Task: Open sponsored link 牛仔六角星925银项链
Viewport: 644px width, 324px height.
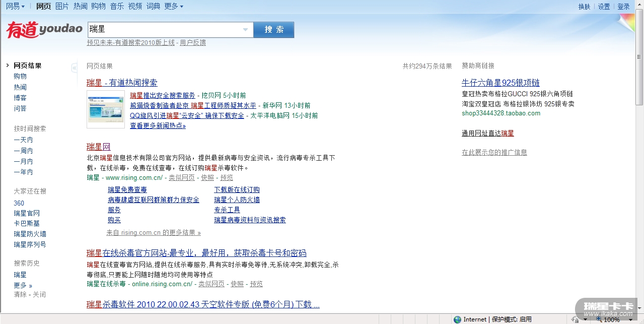Action: coord(500,83)
